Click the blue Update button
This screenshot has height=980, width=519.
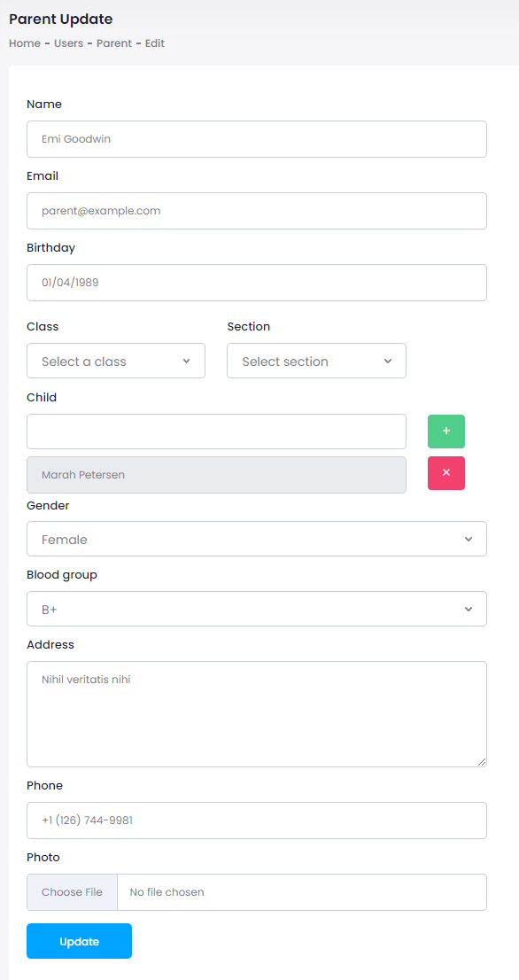tap(80, 941)
